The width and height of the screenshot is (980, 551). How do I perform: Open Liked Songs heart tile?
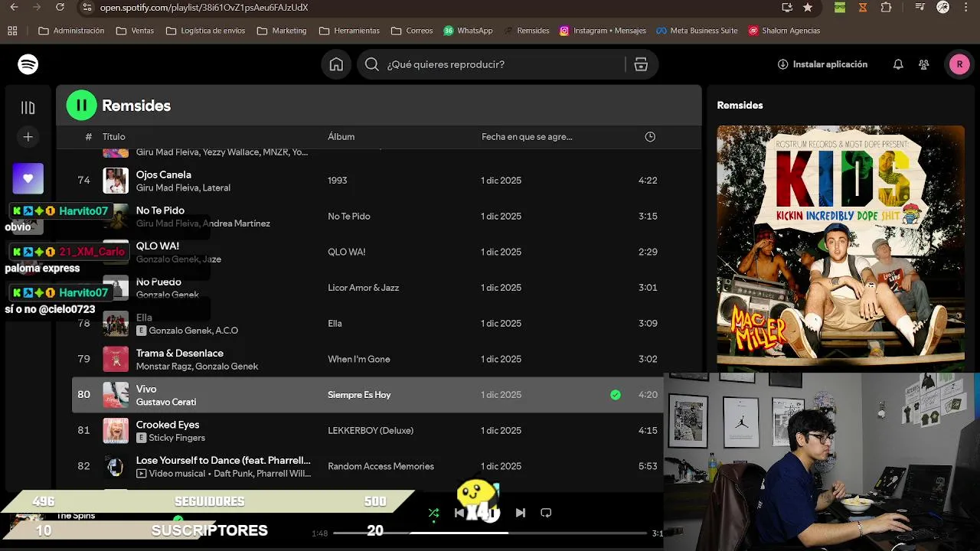click(x=28, y=178)
